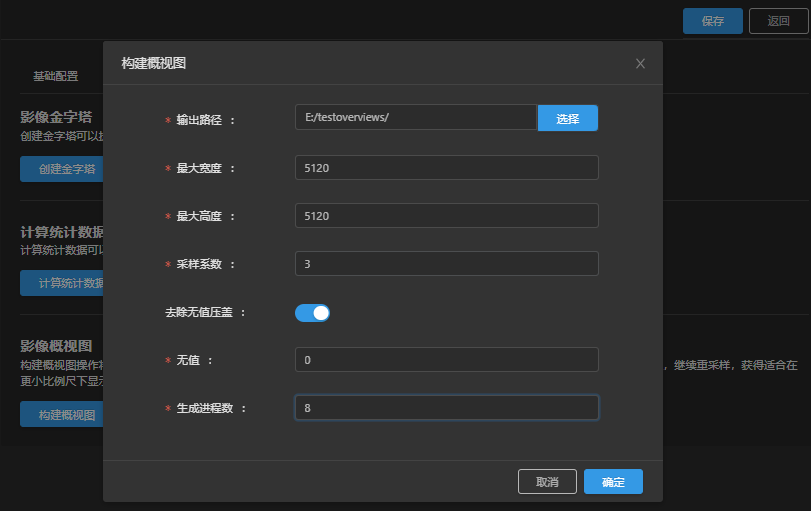Click the 输出路径 field label

coord(200,120)
